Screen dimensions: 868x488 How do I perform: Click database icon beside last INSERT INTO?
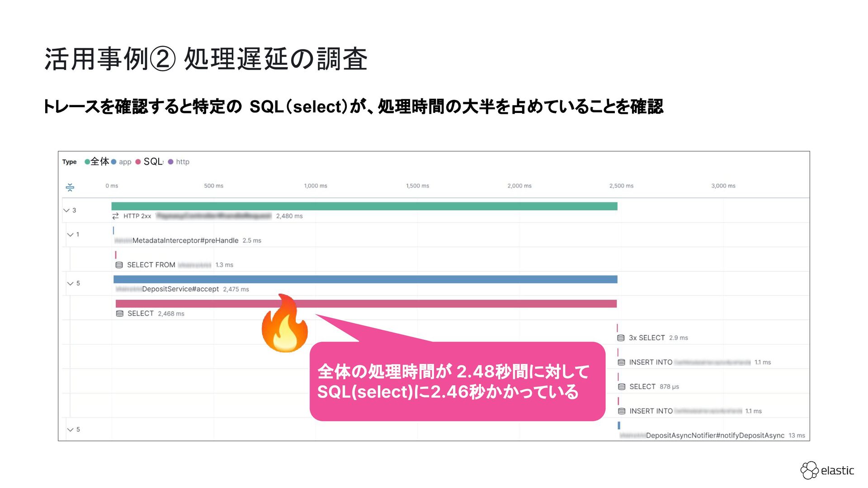[x=622, y=411]
